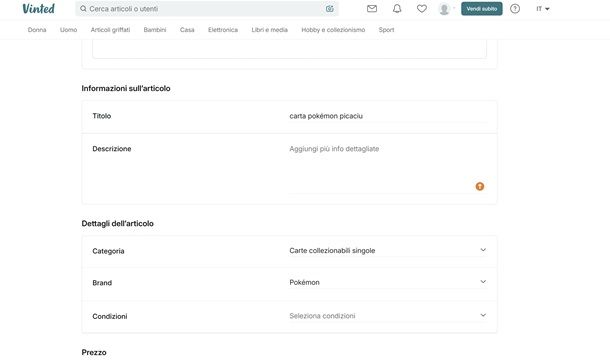Open the Seleziona condizioni dropdown
This screenshot has height=362, width=610.
click(x=388, y=316)
